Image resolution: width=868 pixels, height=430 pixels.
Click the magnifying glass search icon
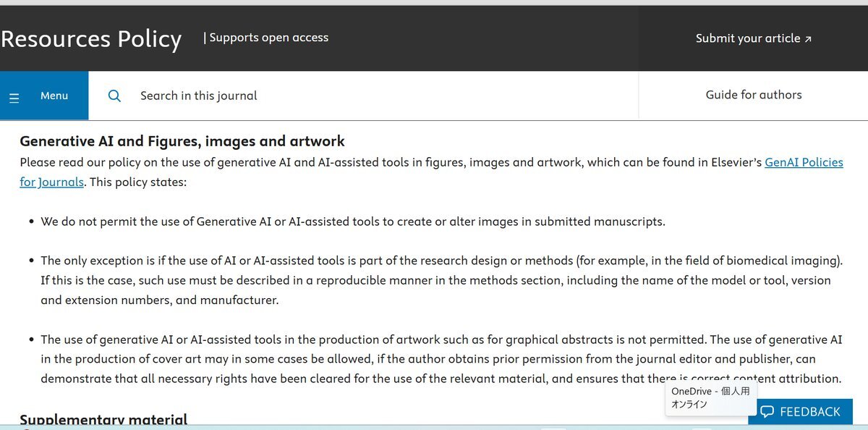pyautogui.click(x=114, y=96)
